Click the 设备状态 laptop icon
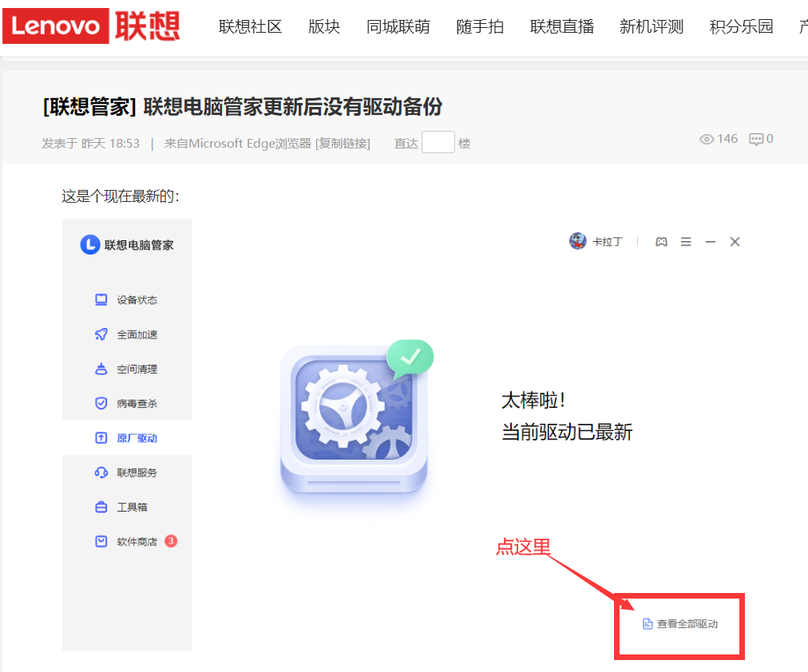This screenshot has height=672, width=808. click(101, 300)
